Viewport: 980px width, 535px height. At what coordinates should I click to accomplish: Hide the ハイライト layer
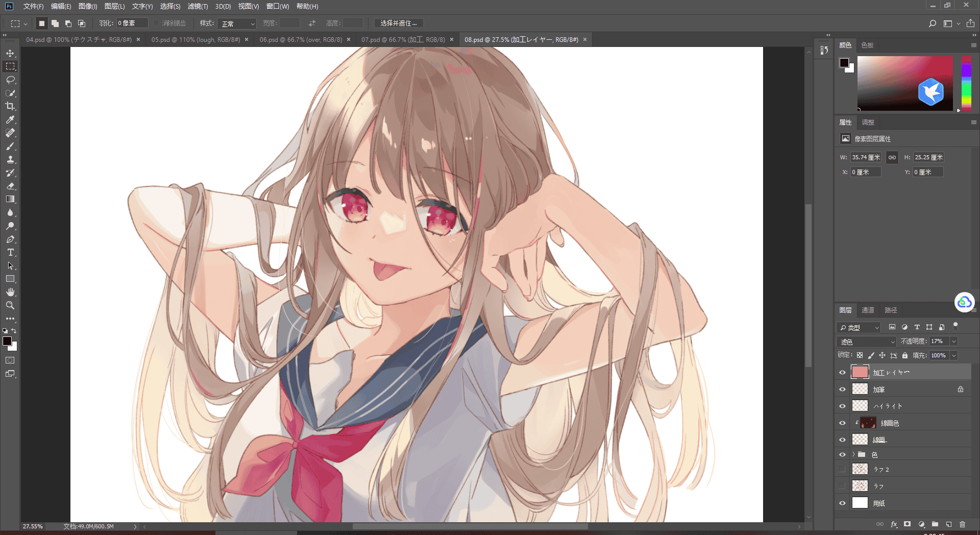click(842, 406)
